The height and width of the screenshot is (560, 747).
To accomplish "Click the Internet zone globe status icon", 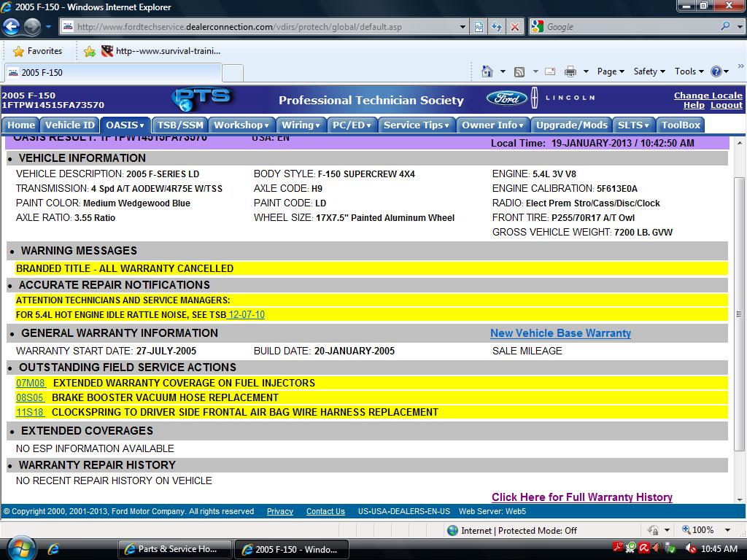I will [452, 531].
